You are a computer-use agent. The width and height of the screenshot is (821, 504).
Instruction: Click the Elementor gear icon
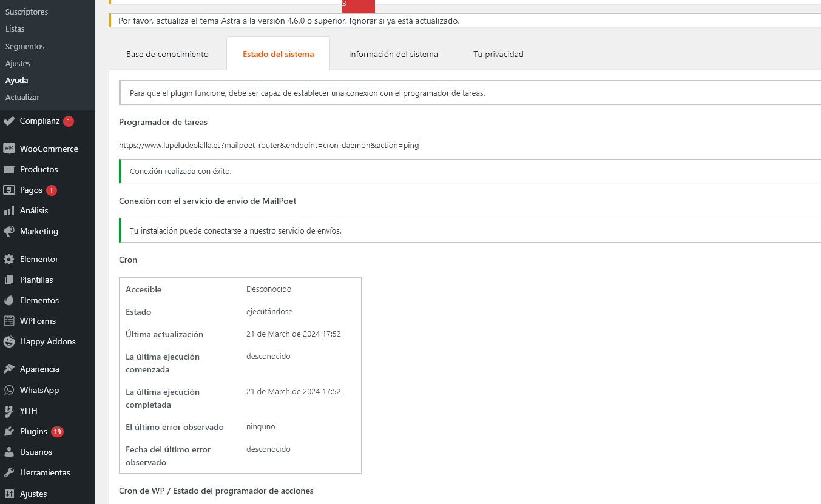coord(9,259)
